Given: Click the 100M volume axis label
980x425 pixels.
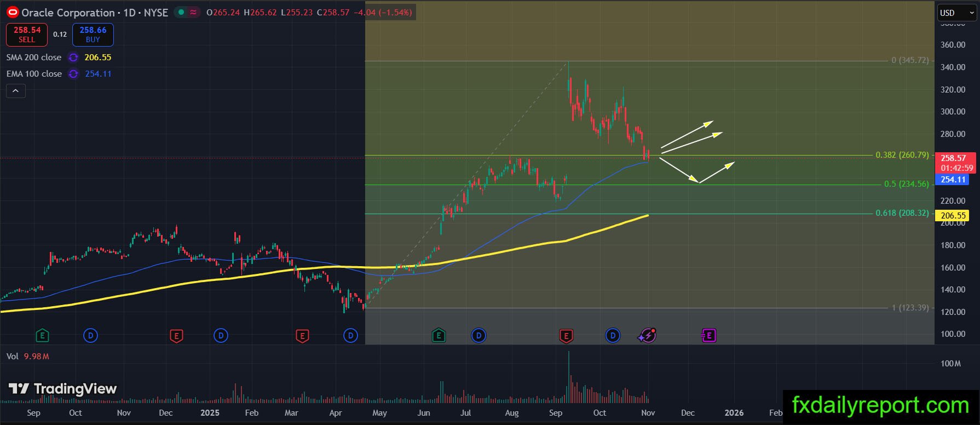Looking at the screenshot, I should point(950,364).
